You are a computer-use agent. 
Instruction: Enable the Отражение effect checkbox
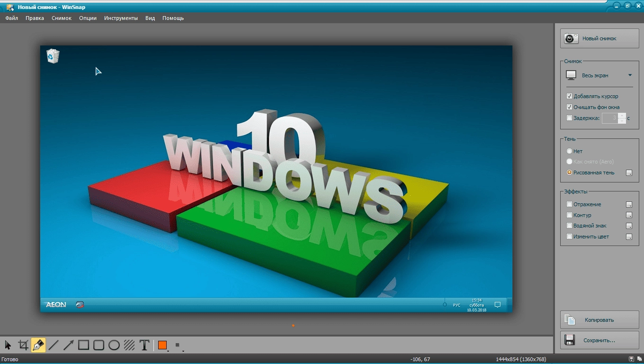point(569,204)
